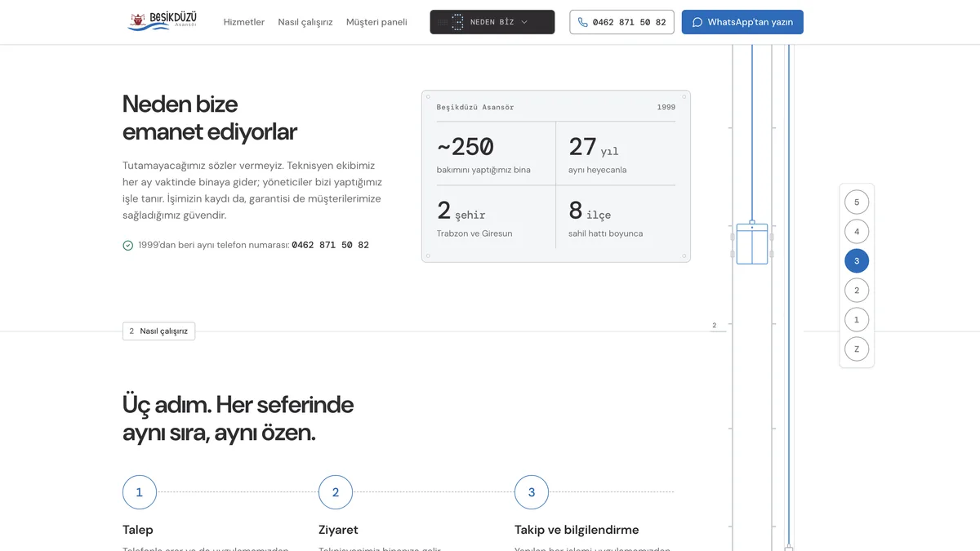The image size is (980, 551).
Task: Click the '1999' year on the stats card
Action: point(666,107)
